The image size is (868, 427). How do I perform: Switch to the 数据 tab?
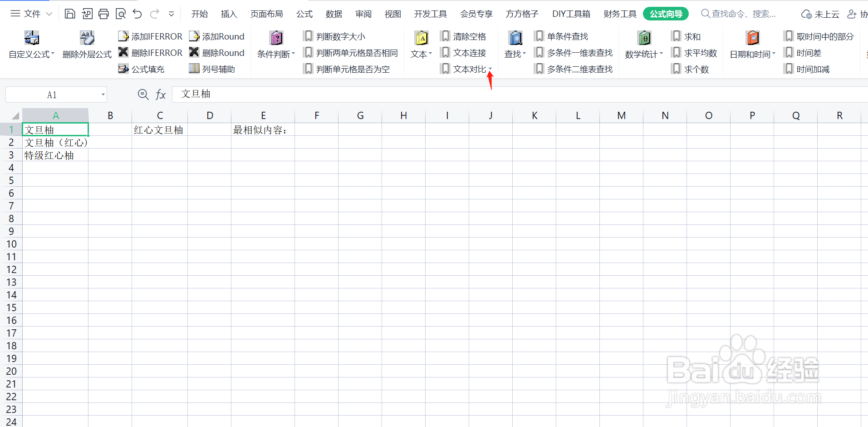pos(333,14)
